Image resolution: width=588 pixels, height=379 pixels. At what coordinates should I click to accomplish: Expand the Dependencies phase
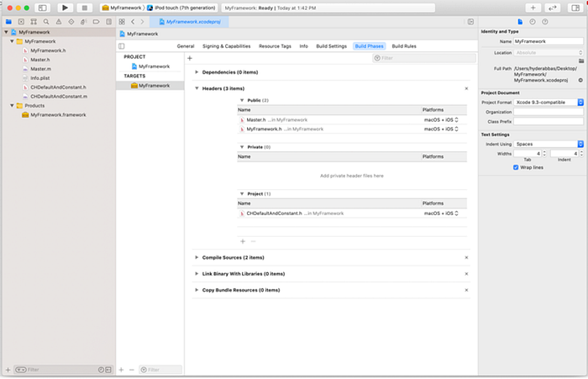(x=197, y=72)
